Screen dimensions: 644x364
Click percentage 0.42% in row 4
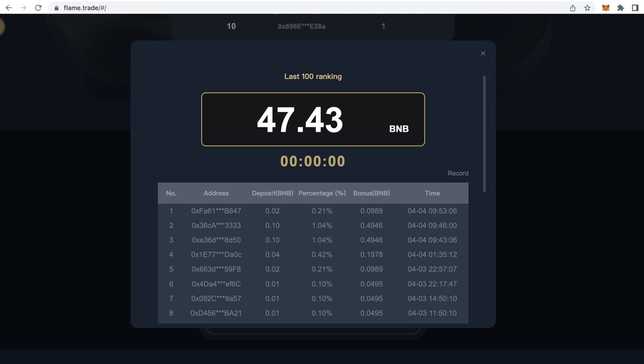[322, 254]
